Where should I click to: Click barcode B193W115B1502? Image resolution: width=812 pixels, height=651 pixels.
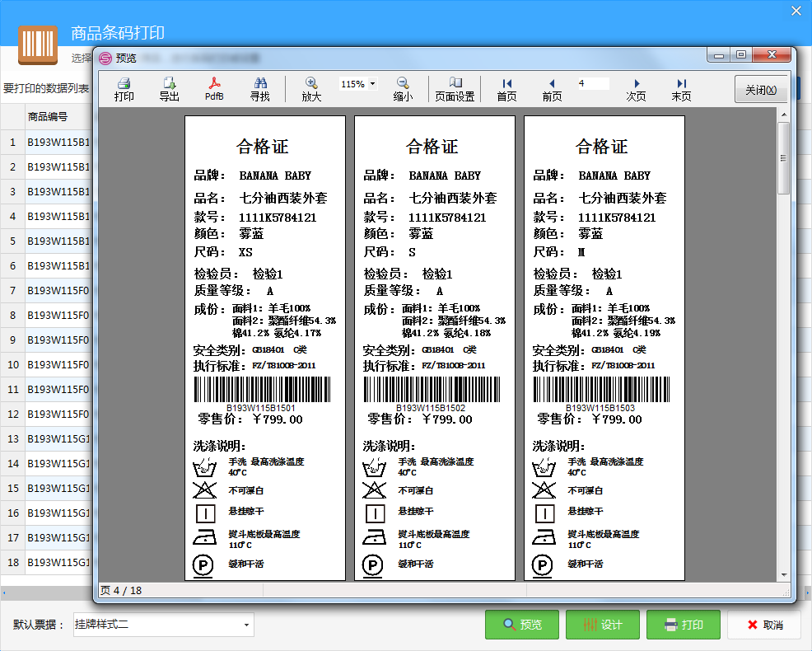click(x=432, y=389)
